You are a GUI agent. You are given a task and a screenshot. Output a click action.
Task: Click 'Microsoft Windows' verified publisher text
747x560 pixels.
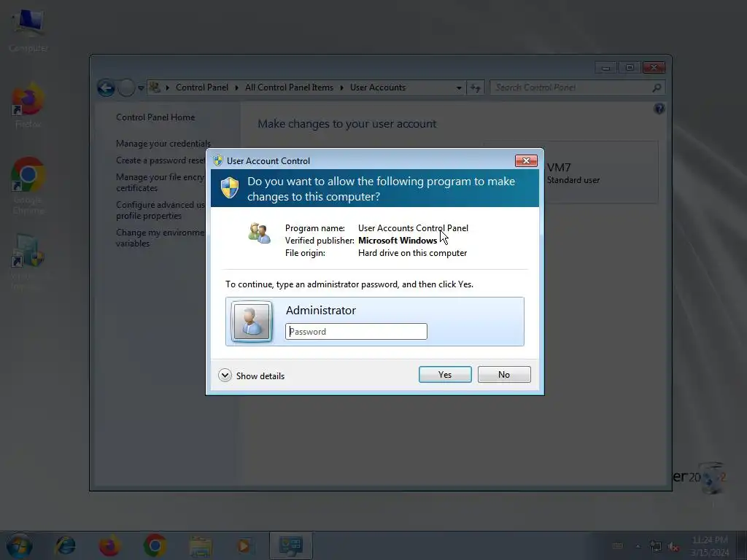point(398,241)
